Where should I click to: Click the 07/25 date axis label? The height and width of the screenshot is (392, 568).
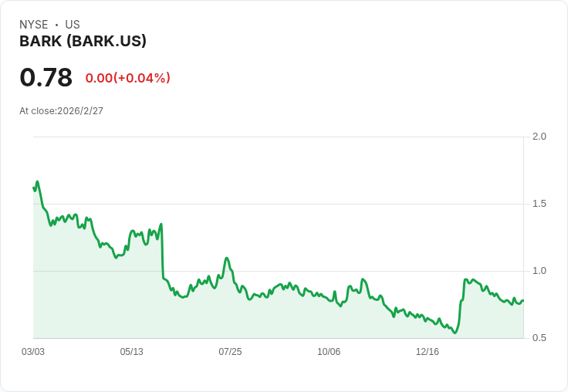tap(230, 352)
